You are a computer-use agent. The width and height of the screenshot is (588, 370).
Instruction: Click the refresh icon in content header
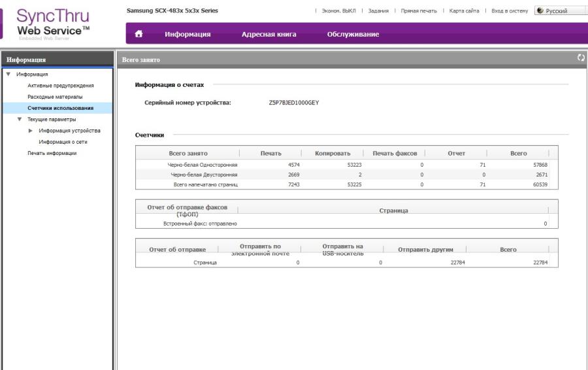(x=581, y=59)
